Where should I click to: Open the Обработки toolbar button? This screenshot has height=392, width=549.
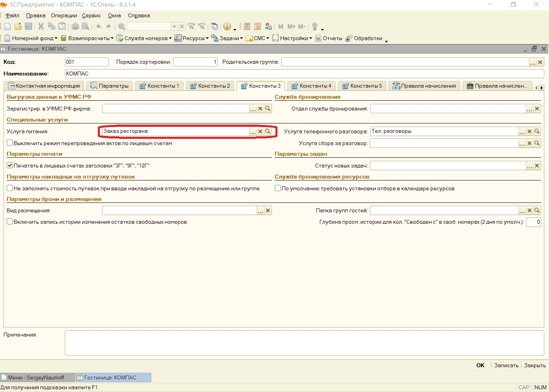click(364, 38)
